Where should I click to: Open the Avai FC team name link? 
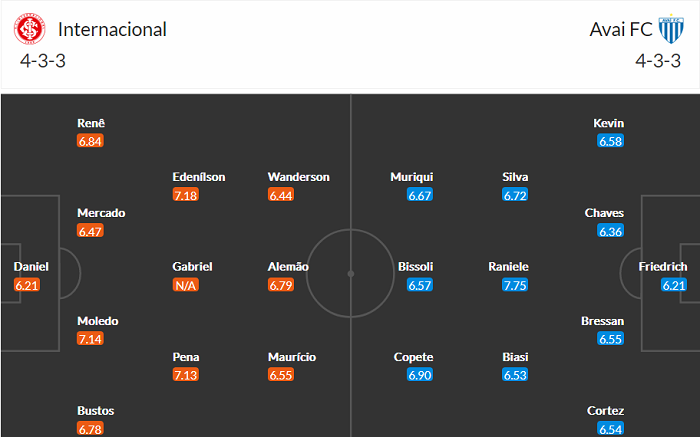coord(621,29)
